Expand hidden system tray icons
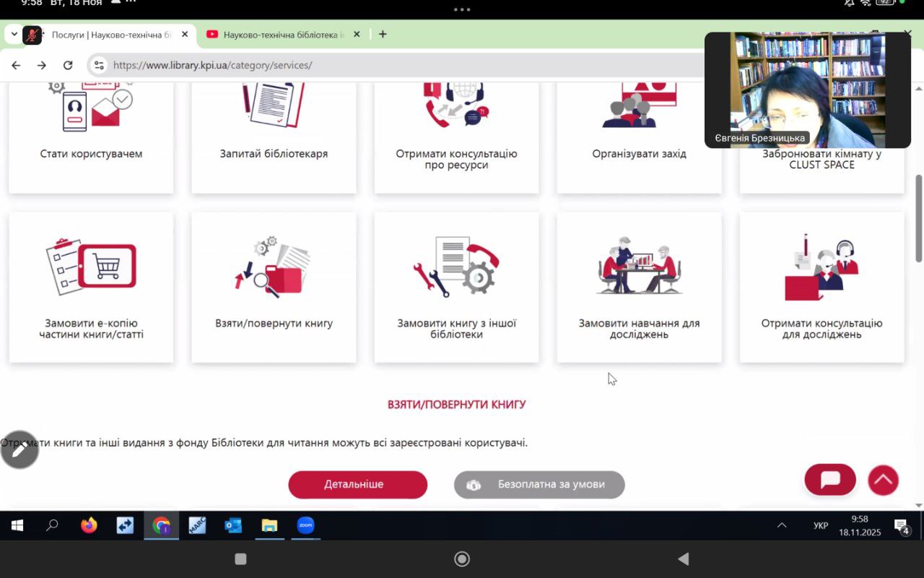The image size is (924, 578). click(x=782, y=525)
